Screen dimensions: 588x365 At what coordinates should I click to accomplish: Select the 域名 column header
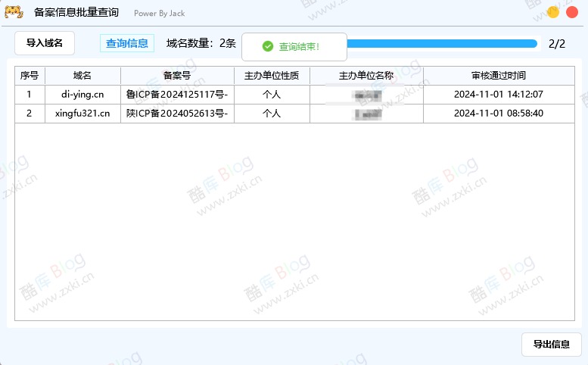click(82, 76)
